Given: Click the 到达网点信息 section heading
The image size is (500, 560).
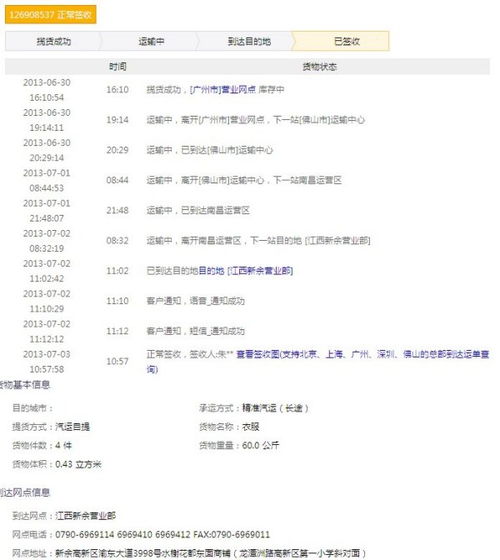Looking at the screenshot, I should (25, 493).
